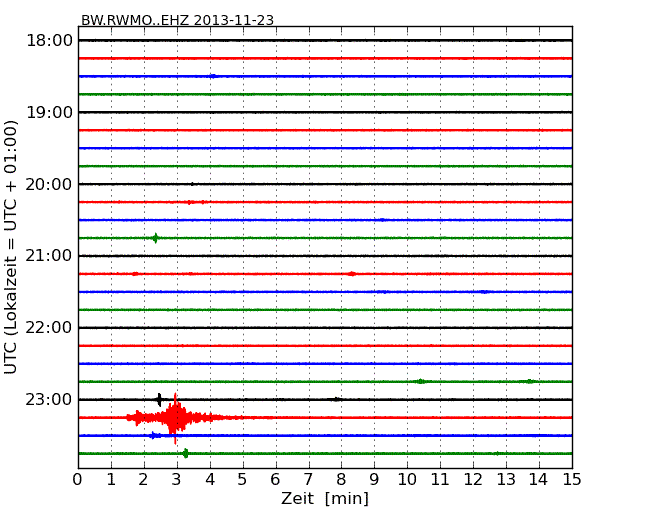Click the green spike on the 20:45 trace
Image resolution: width=650 pixels, height=520 pixels.
coord(155,238)
